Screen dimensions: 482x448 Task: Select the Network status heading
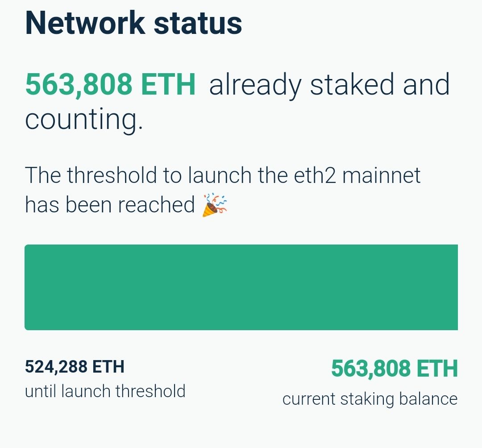point(133,22)
